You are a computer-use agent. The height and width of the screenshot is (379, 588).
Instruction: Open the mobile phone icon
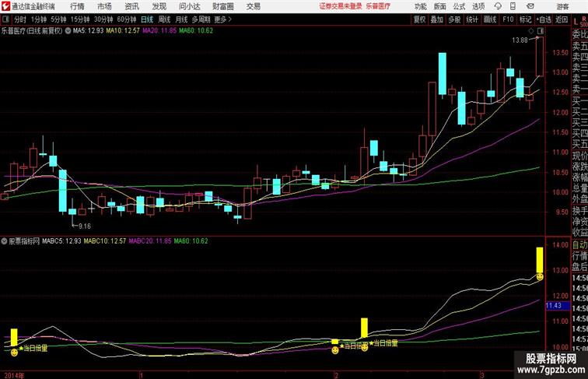tap(513, 6)
